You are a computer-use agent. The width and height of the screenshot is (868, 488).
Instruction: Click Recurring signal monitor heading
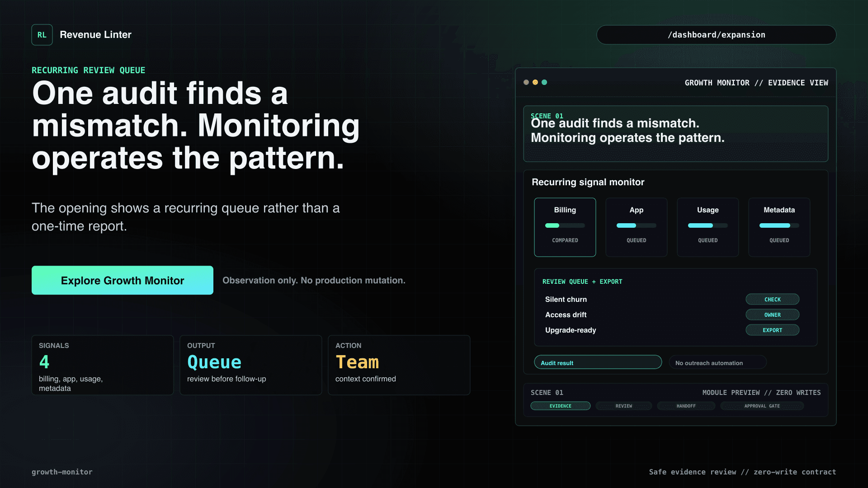tap(588, 182)
